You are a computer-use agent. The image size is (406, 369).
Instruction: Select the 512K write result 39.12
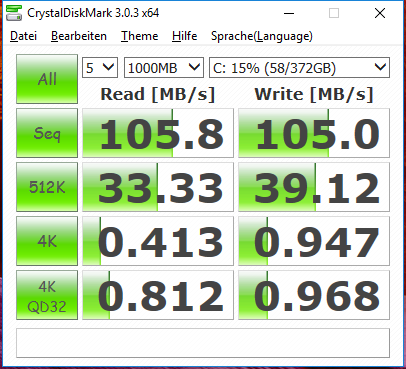coord(314,187)
